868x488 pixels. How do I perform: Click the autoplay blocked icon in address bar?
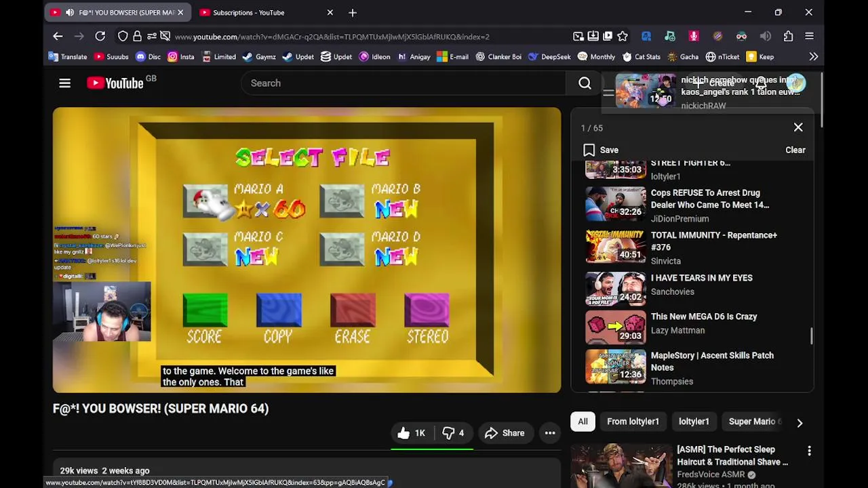pyautogui.click(x=165, y=37)
